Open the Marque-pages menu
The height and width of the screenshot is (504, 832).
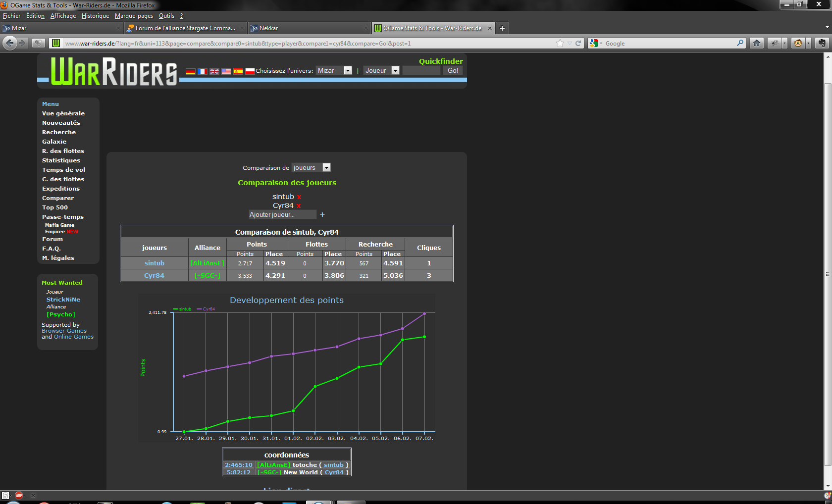tap(134, 16)
